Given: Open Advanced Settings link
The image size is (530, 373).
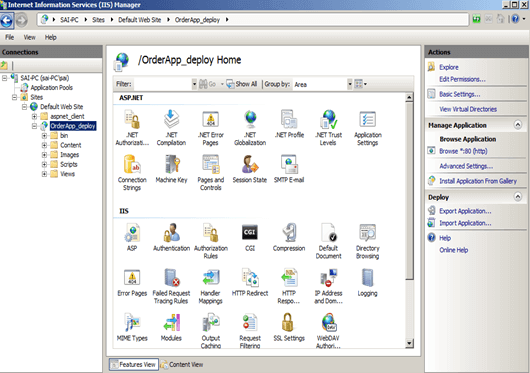Looking at the screenshot, I should (466, 166).
